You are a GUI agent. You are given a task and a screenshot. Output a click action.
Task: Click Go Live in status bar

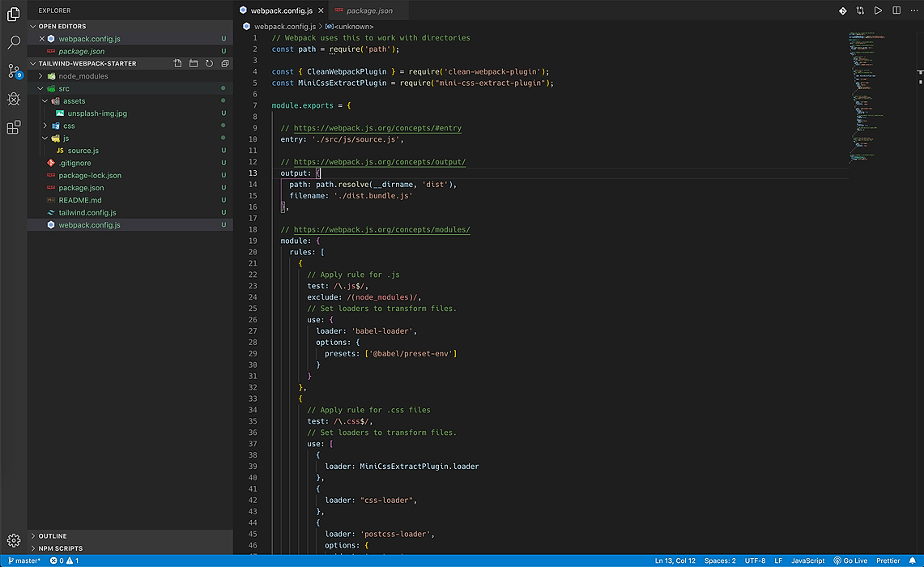pyautogui.click(x=855, y=561)
